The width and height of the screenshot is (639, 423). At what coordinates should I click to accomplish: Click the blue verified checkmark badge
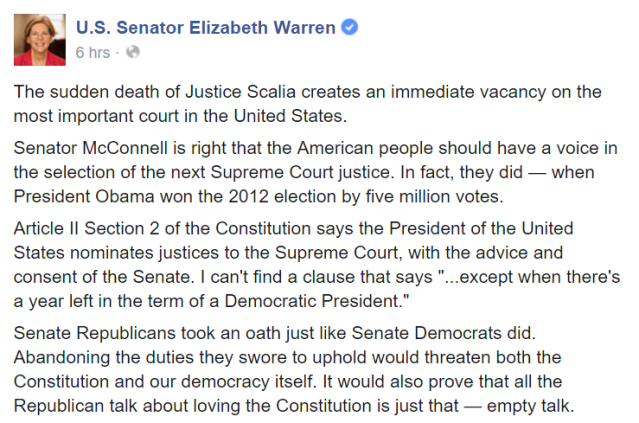[x=349, y=27]
